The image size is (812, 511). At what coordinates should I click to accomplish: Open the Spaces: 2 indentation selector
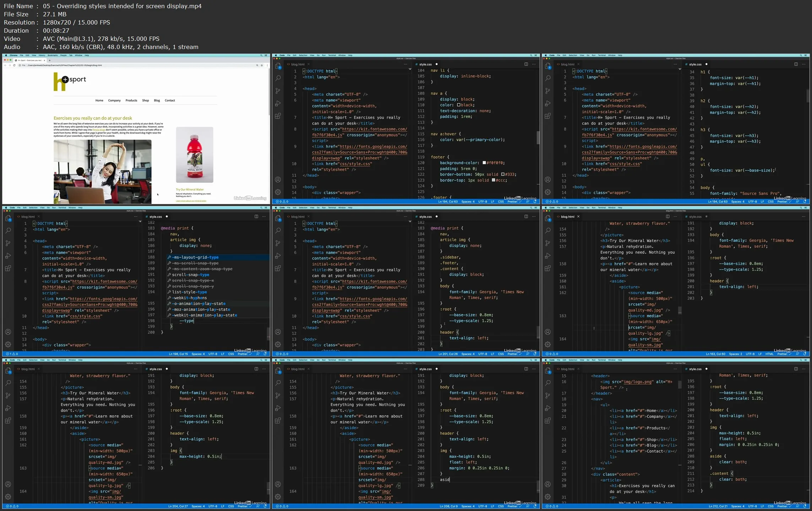click(736, 354)
